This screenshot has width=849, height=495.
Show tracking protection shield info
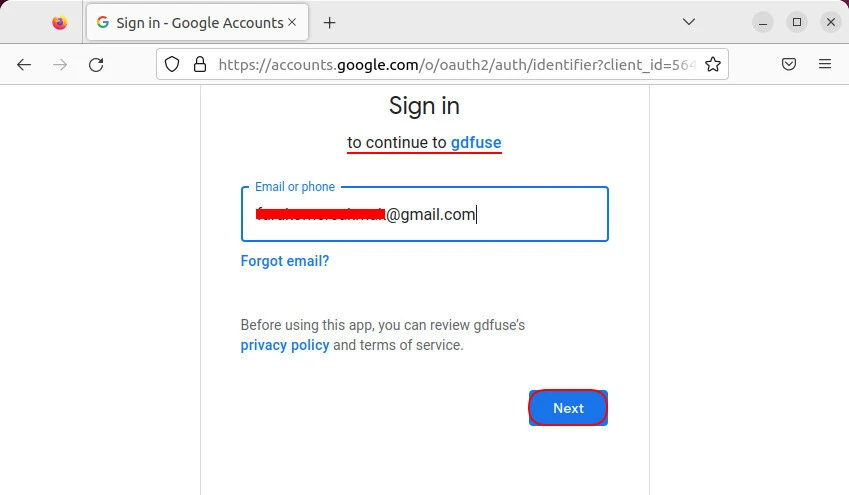click(x=172, y=64)
